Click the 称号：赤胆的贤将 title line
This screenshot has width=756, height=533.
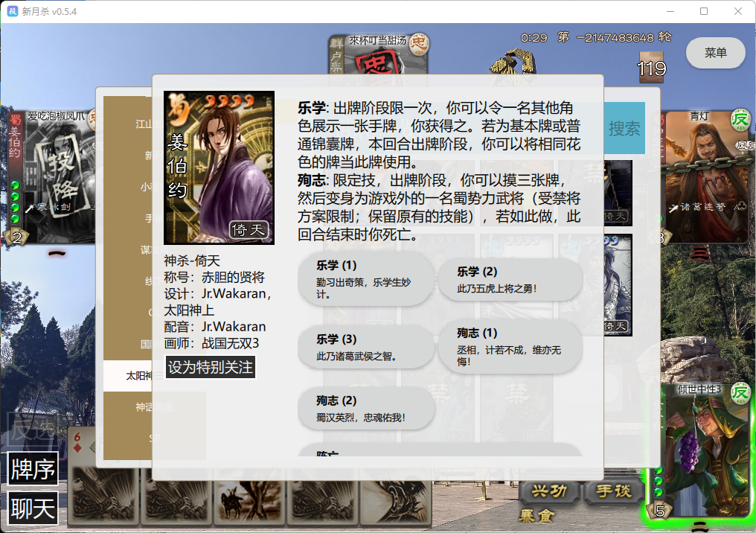click(x=214, y=278)
